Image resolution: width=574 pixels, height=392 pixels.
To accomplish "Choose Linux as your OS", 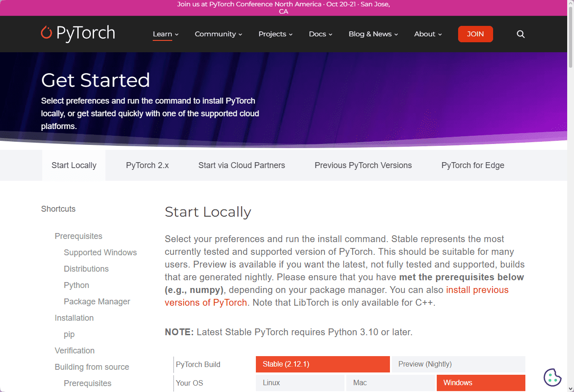I will 300,383.
